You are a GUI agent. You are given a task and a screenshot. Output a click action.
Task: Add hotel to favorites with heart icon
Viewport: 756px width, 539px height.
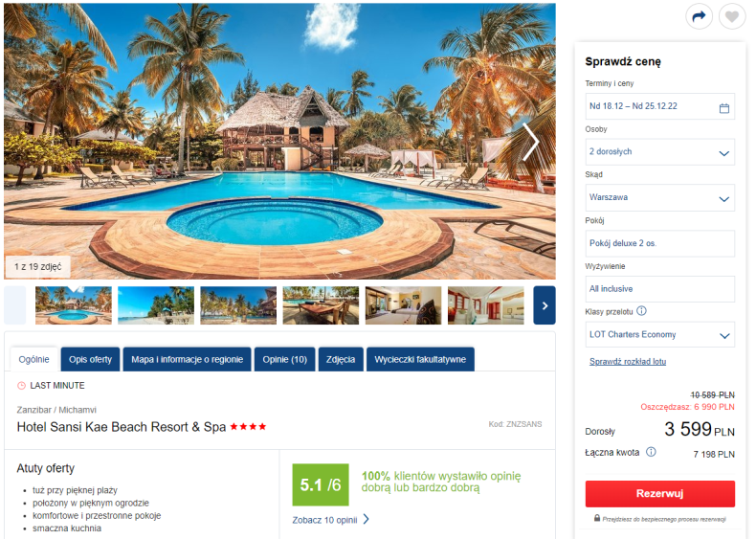coord(732,17)
